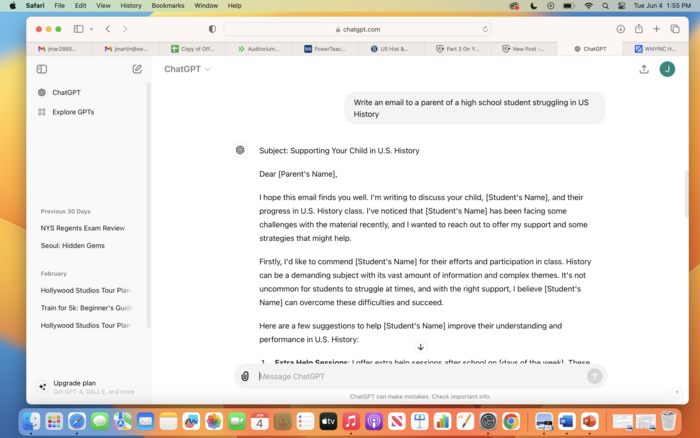Collapse the sidebar using the panel icon
This screenshot has height=438, width=700.
(42, 69)
